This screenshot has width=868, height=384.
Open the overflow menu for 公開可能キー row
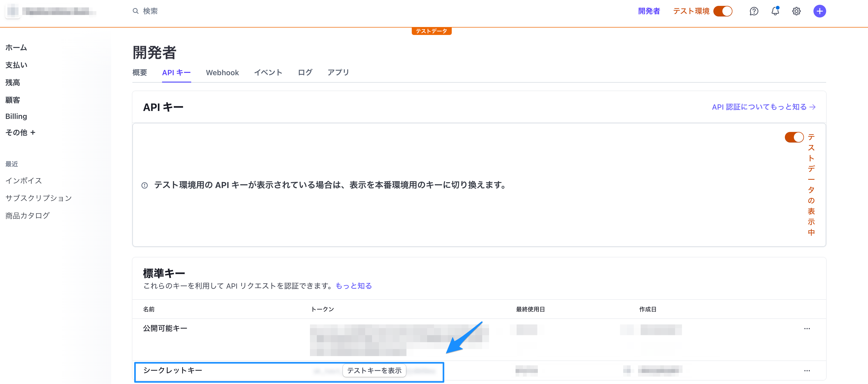point(807,329)
